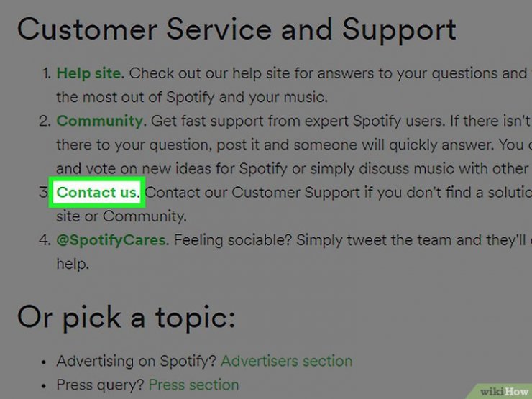Image resolution: width=532 pixels, height=399 pixels.
Task: Click the highlighted Contact us link
Action: [98, 193]
